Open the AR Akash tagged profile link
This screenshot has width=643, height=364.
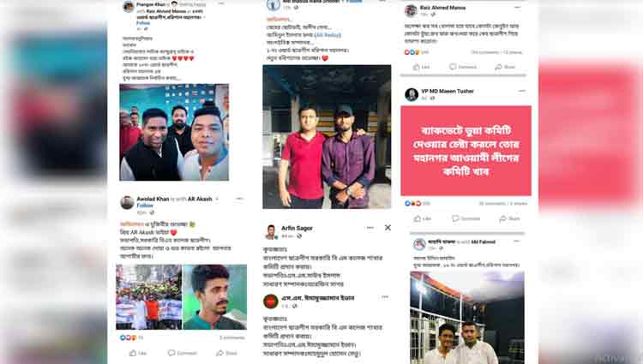tap(200, 199)
